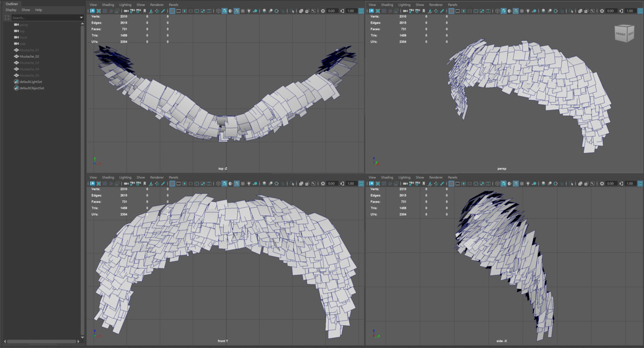The width and height of the screenshot is (644, 348).
Task: Toggle Isolate Select in the top -Z panel toolbar
Action: [x=291, y=11]
